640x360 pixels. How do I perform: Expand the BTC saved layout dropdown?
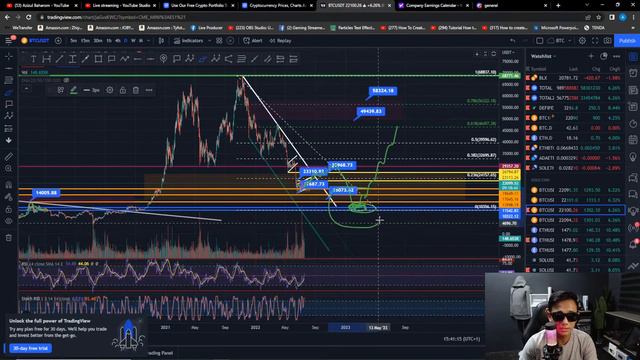(x=570, y=41)
